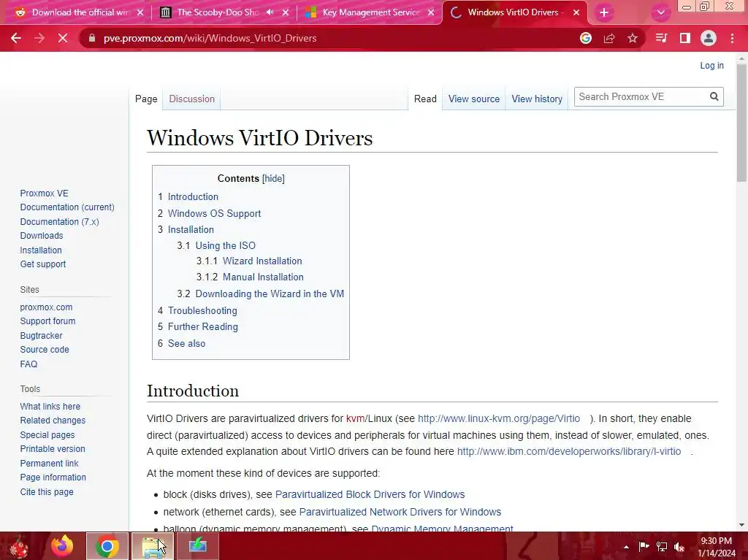This screenshot has height=560, width=748.
Task: Open a new browser tab
Action: tap(604, 12)
